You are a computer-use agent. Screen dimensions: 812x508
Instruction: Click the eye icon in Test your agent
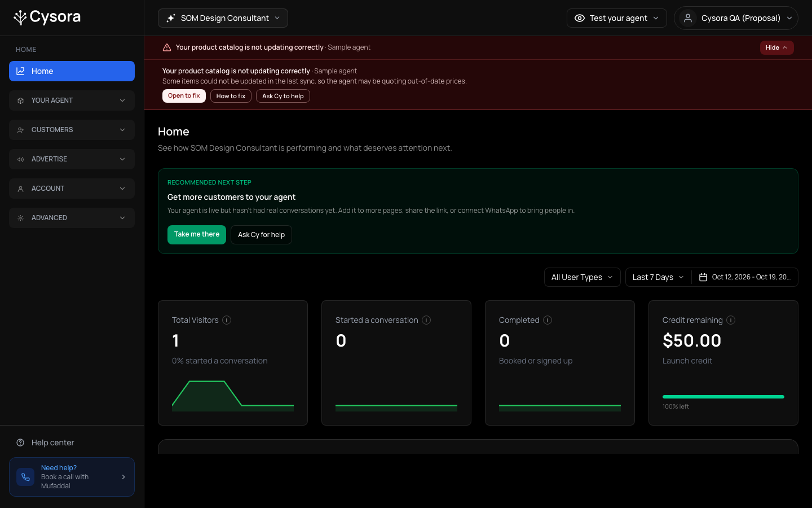[579, 18]
